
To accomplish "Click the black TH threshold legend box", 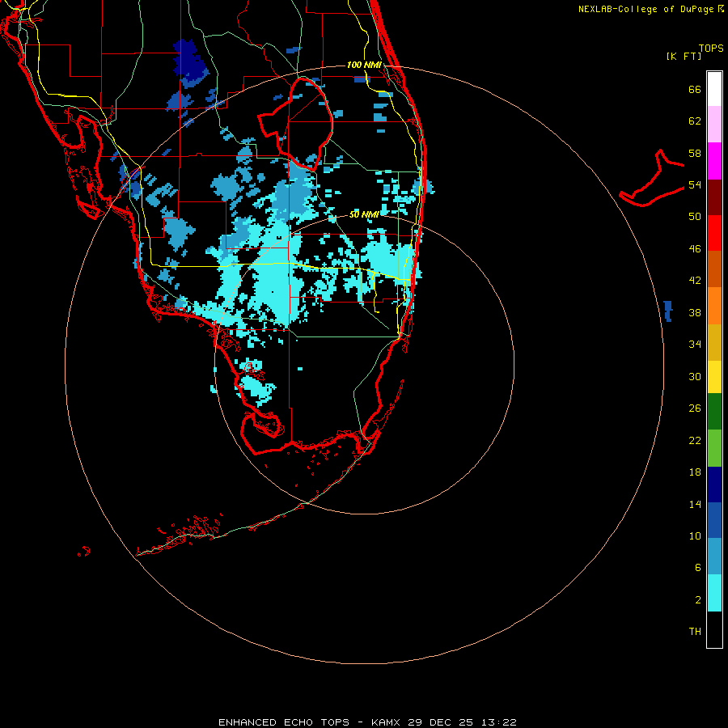I will click(714, 629).
